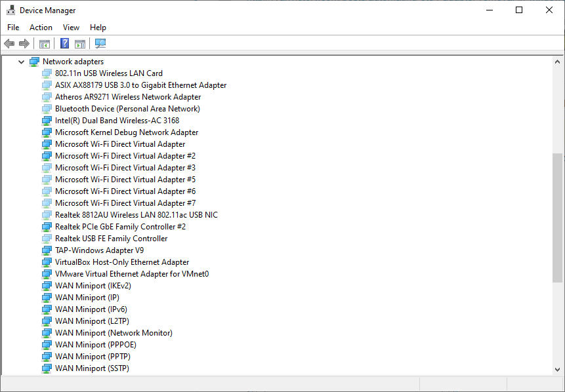Click the vertical scrollbar thumb

(557, 218)
